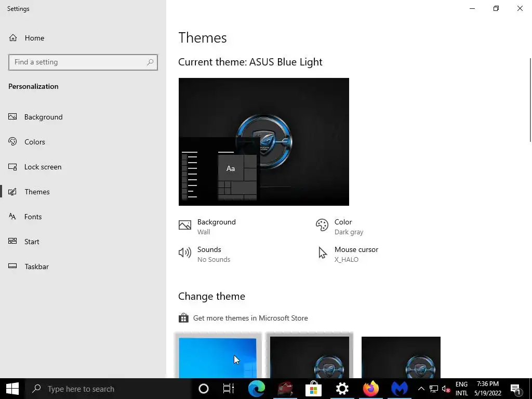Open the red app icon on taskbar
Image resolution: width=532 pixels, height=399 pixels.
pos(285,389)
